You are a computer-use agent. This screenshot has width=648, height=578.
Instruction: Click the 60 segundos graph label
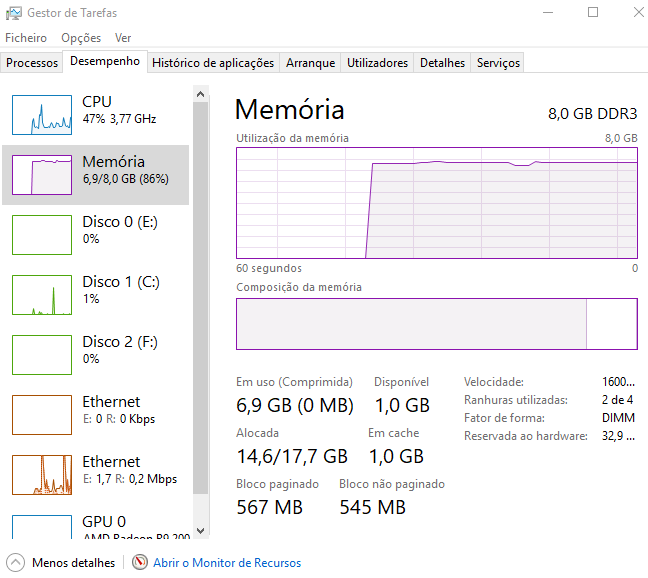pos(269,269)
